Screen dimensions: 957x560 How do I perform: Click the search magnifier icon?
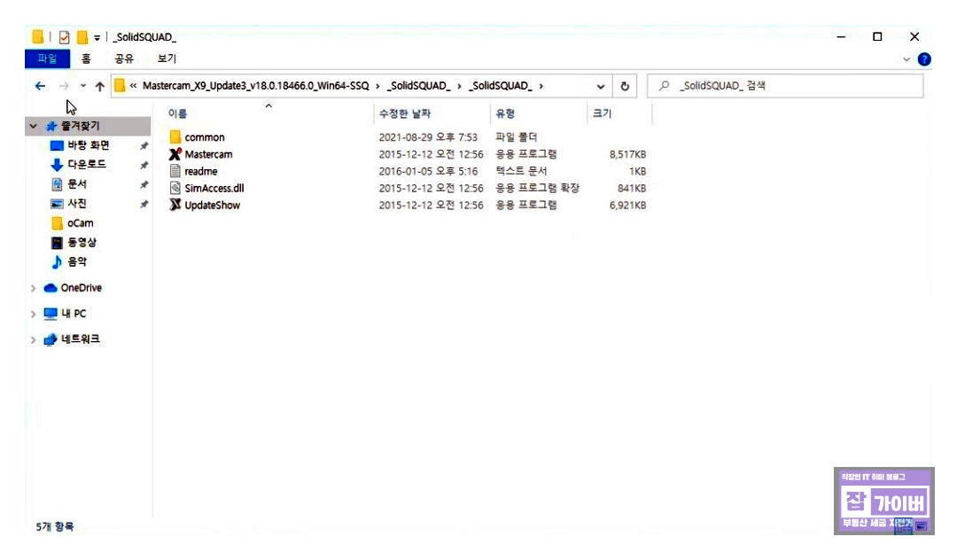[x=664, y=85]
